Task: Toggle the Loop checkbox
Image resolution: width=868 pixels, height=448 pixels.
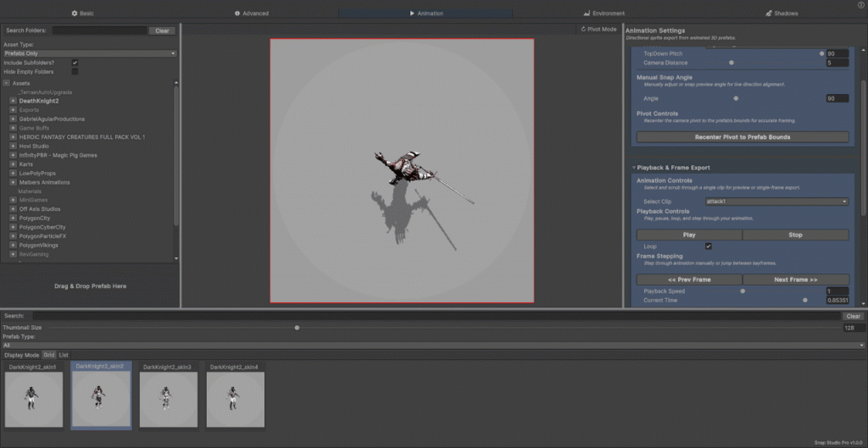Action: pyautogui.click(x=709, y=246)
